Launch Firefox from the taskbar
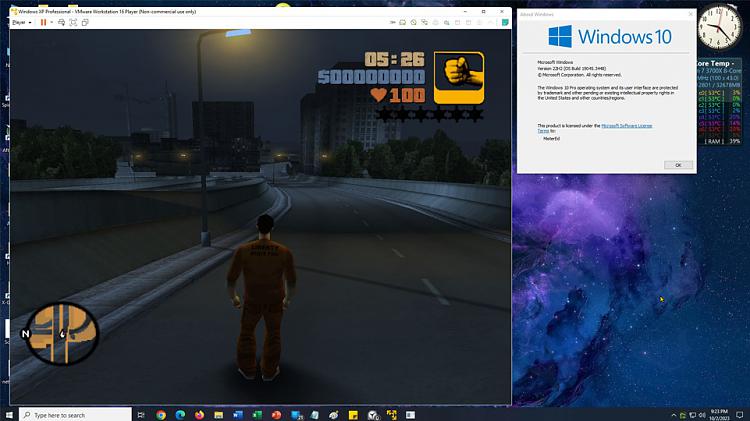 199,415
